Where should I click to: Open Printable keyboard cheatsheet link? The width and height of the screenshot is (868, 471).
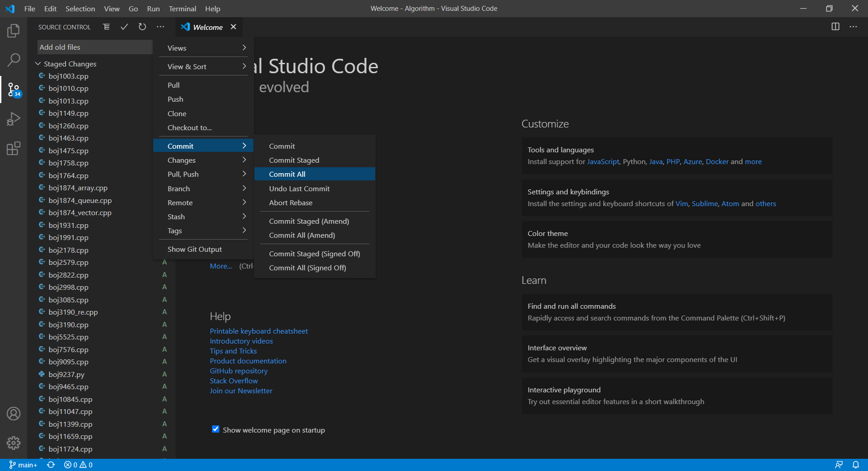point(259,331)
